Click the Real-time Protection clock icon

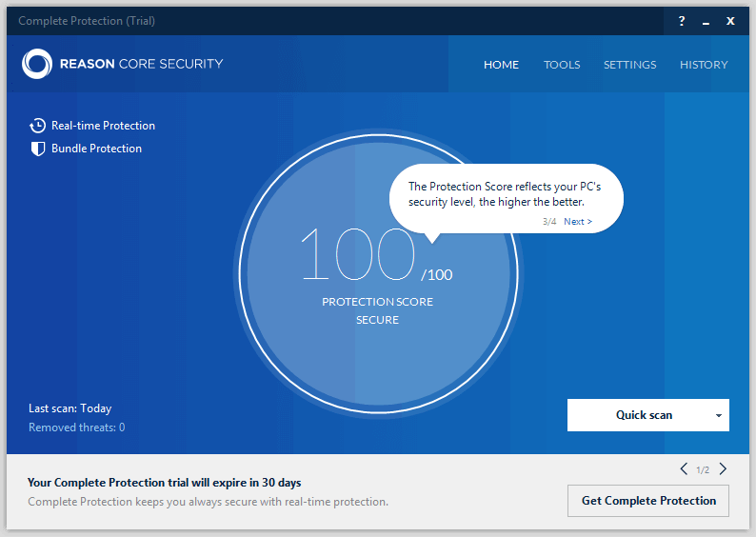[37, 126]
